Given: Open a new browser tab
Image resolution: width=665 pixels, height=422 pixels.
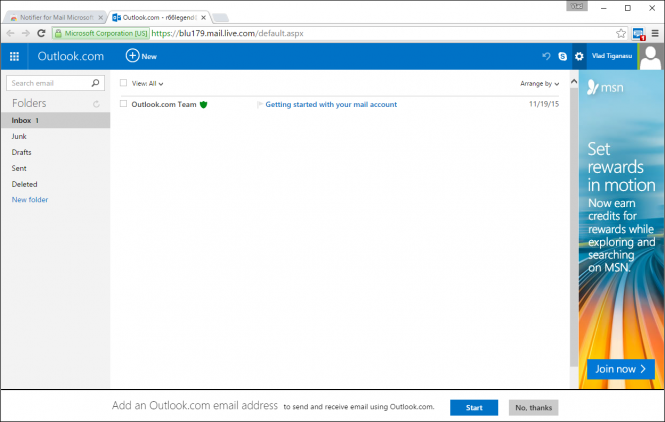Looking at the screenshot, I should pos(221,17).
